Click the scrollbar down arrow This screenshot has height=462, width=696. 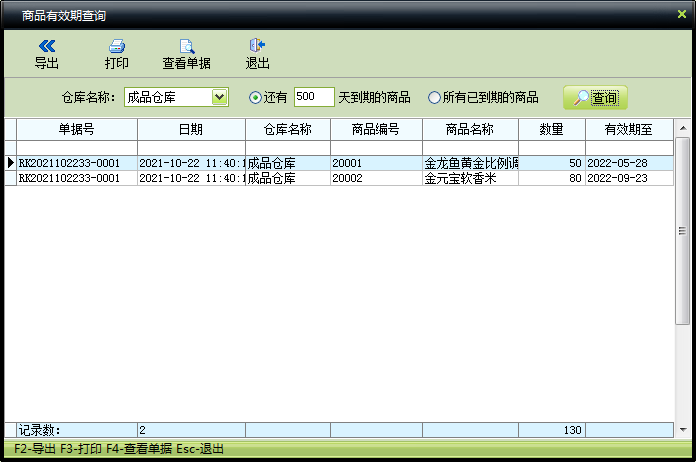(683, 430)
